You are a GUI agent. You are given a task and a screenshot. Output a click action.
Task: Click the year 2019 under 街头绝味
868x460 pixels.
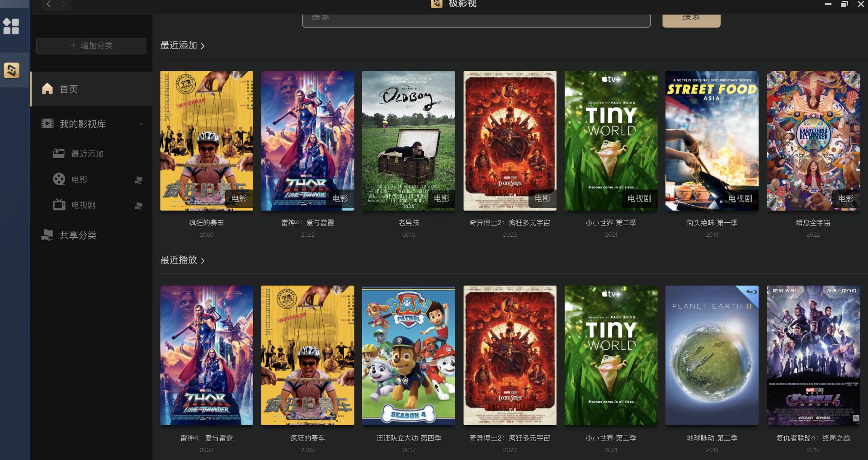[x=712, y=235]
